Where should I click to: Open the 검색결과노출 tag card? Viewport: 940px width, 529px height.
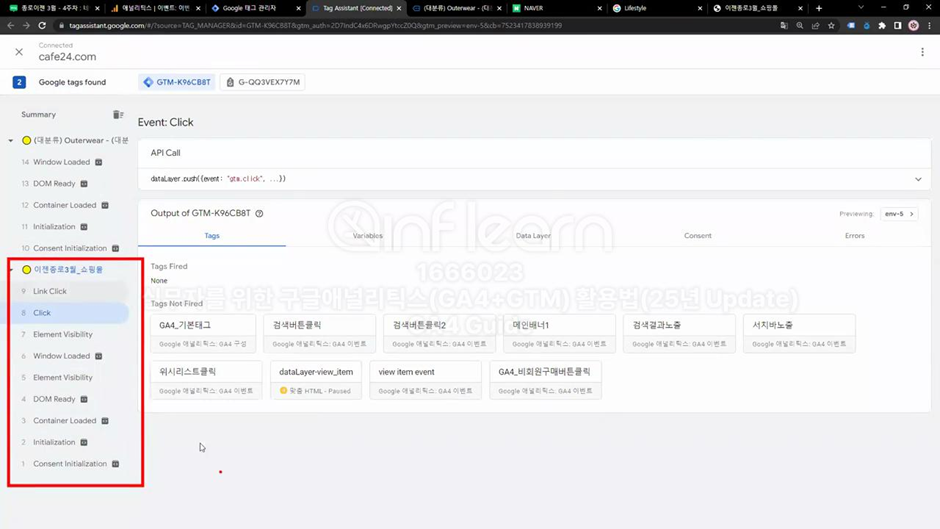tap(679, 333)
